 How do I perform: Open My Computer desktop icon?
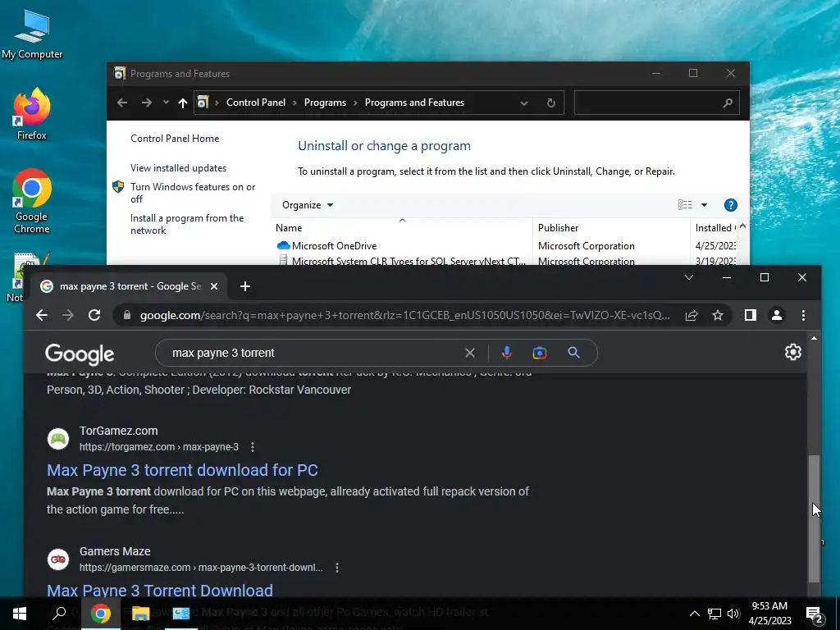[x=32, y=34]
